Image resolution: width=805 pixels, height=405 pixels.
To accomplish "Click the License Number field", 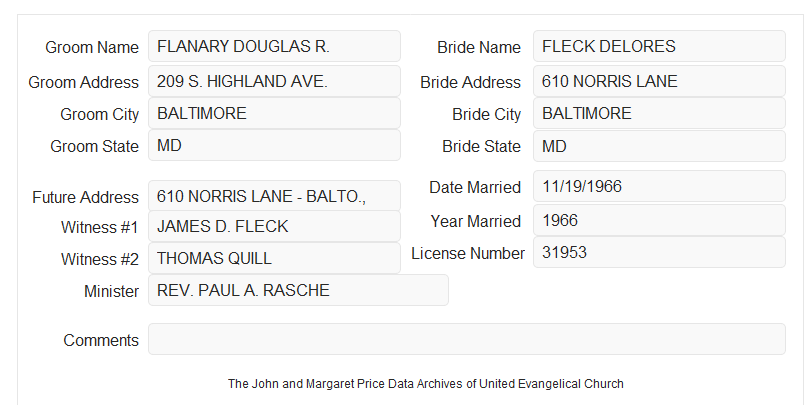I will click(659, 252).
